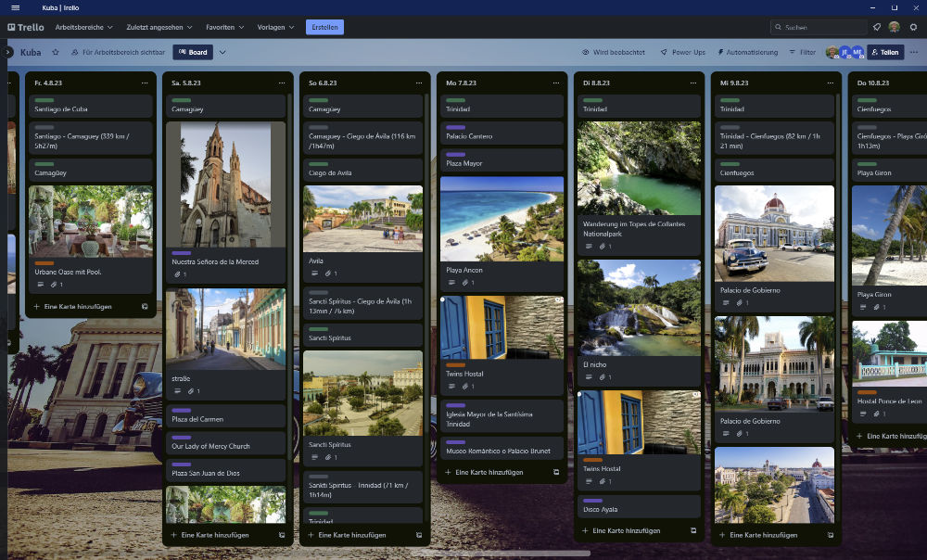
Task: Open the board menu via three dots
Action: [x=914, y=53]
